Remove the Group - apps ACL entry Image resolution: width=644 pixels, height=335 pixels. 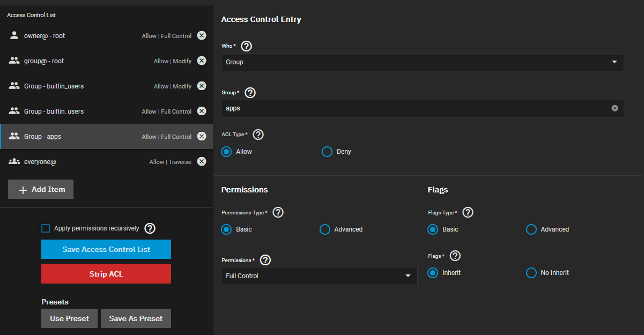point(202,136)
